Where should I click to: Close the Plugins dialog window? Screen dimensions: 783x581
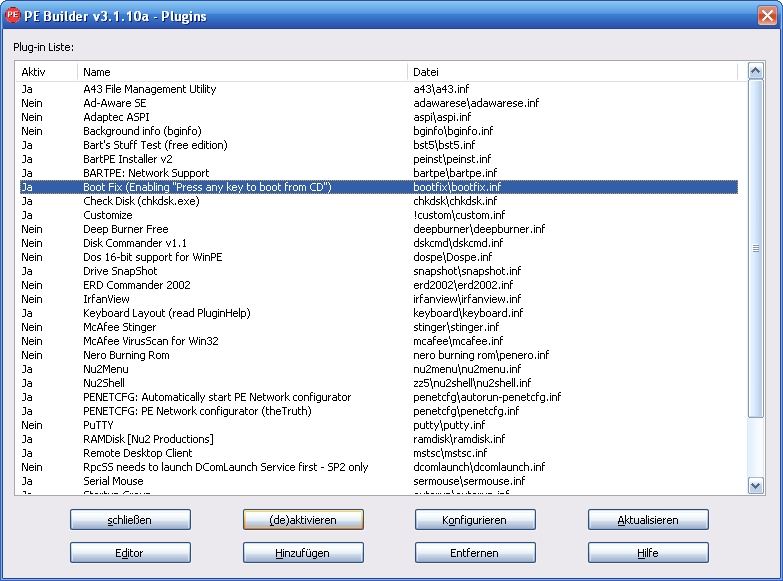point(765,14)
